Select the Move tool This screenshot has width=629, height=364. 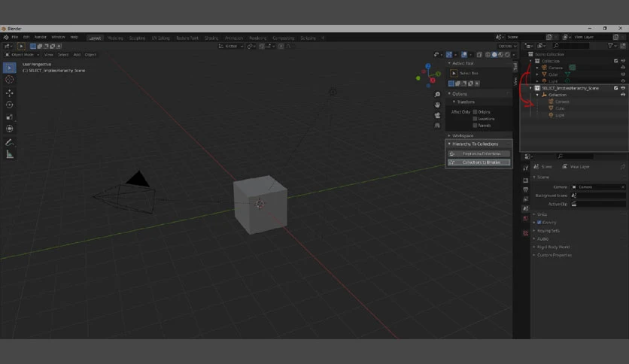[10, 93]
